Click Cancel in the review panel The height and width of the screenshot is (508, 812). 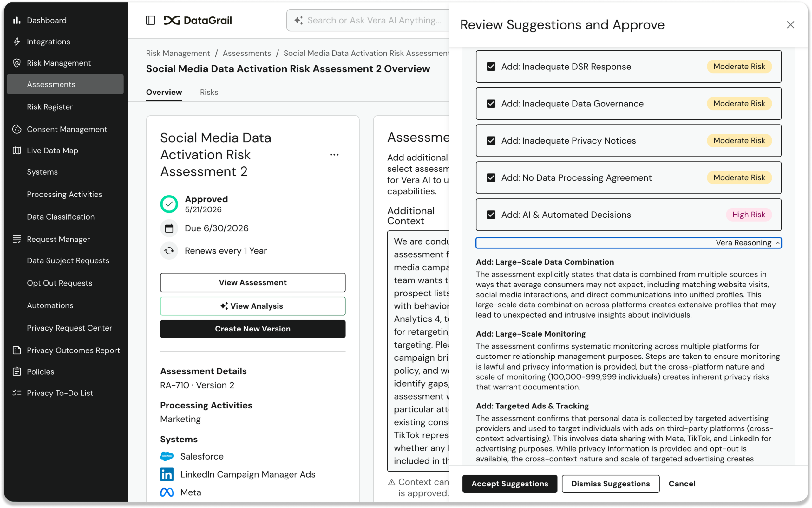click(x=682, y=484)
